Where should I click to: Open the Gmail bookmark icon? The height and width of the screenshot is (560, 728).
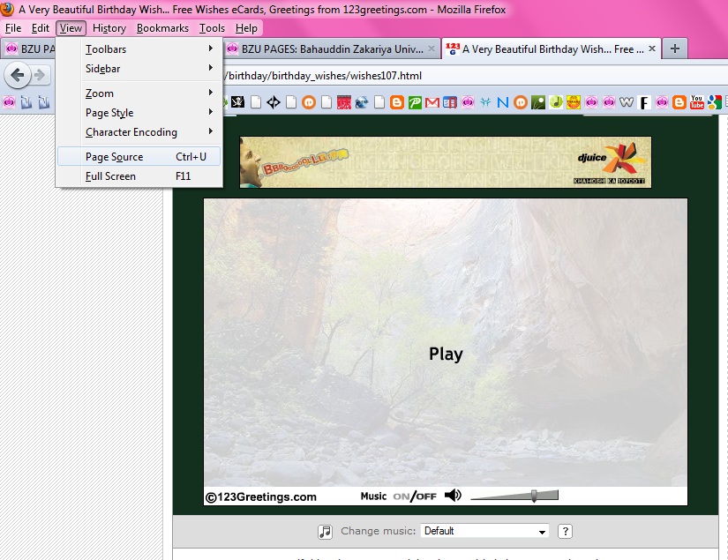click(x=432, y=102)
